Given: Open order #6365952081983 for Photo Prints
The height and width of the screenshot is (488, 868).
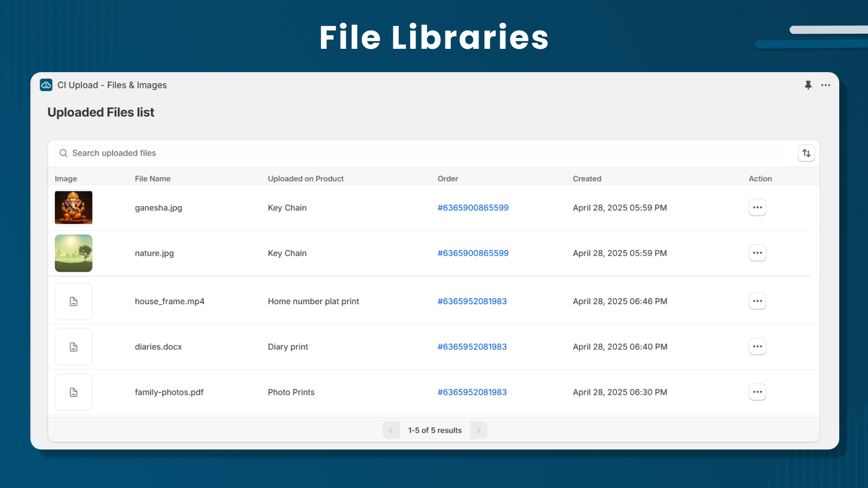Looking at the screenshot, I should [472, 392].
